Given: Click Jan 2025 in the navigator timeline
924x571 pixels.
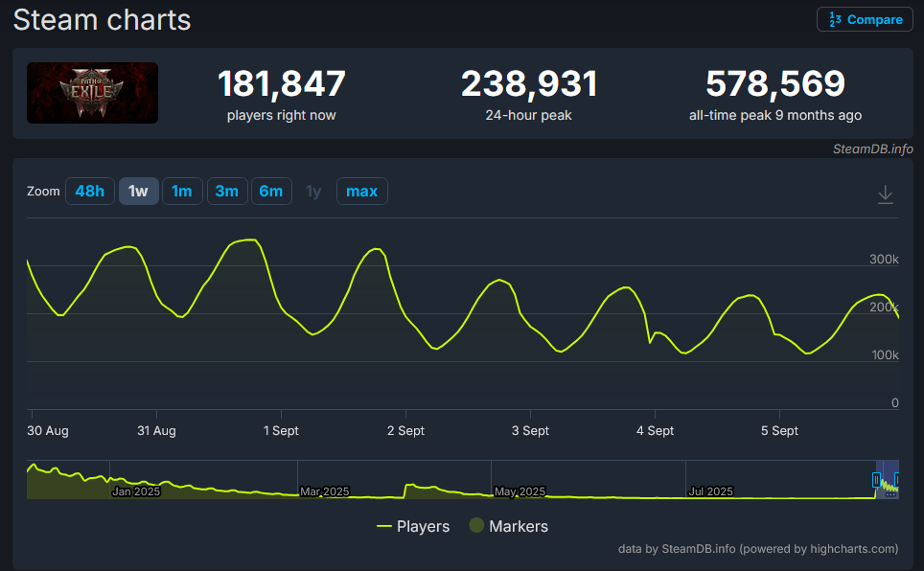Looking at the screenshot, I should pos(136,491).
